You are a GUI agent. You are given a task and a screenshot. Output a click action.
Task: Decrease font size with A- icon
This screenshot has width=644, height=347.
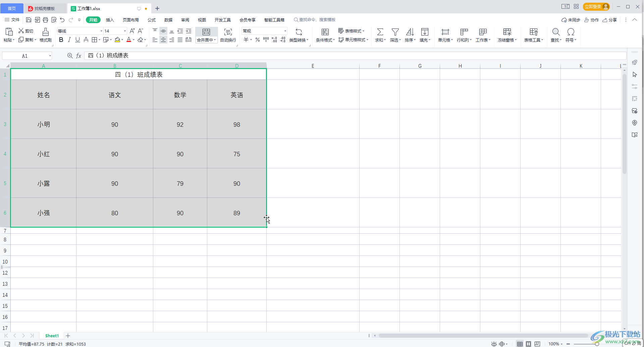tap(141, 31)
